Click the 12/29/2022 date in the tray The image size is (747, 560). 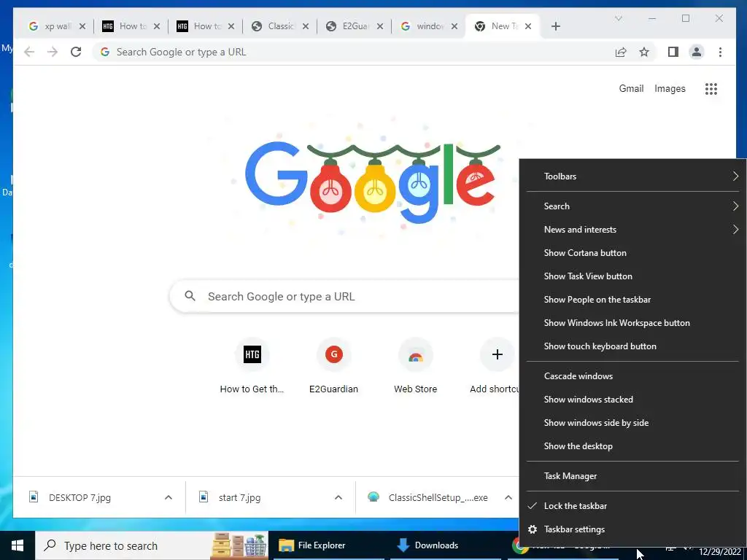click(x=720, y=553)
